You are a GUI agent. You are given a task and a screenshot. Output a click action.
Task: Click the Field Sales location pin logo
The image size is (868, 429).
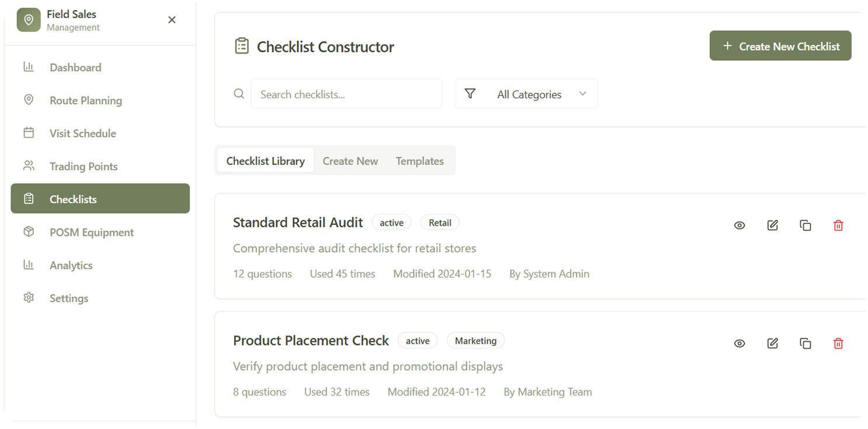(29, 20)
